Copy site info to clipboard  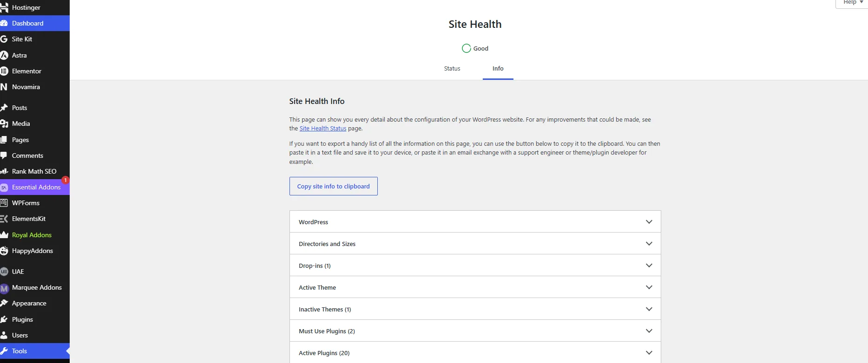pos(334,186)
